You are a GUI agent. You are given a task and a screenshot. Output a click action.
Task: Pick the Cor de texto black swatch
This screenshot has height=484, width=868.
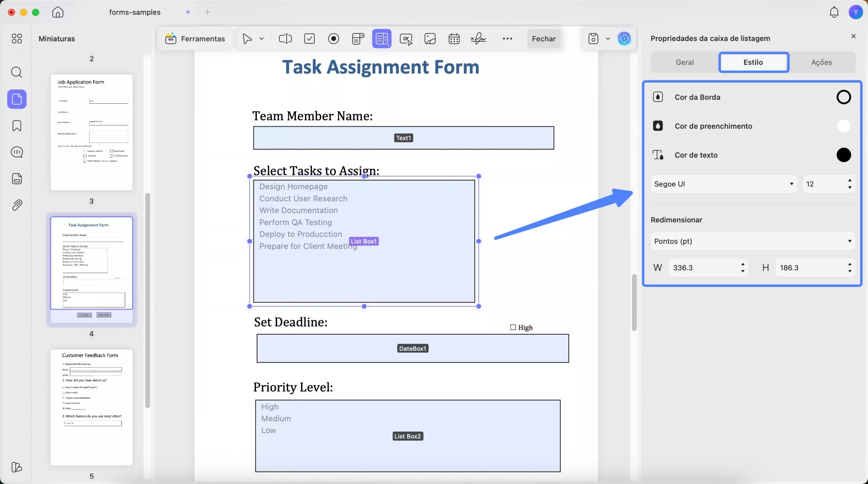pyautogui.click(x=844, y=155)
